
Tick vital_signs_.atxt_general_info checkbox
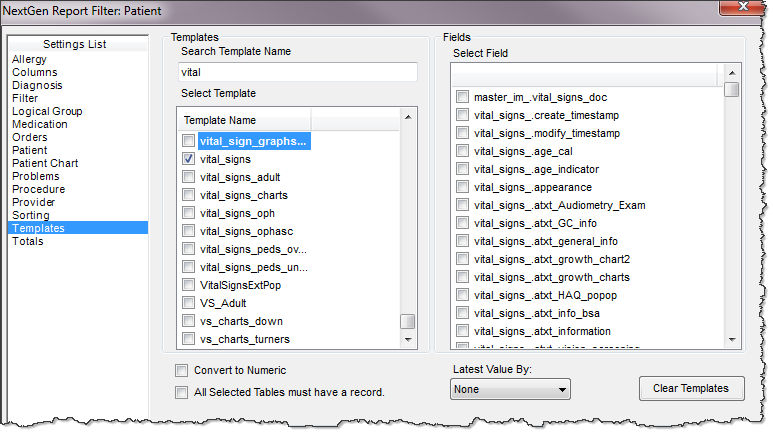coord(462,241)
